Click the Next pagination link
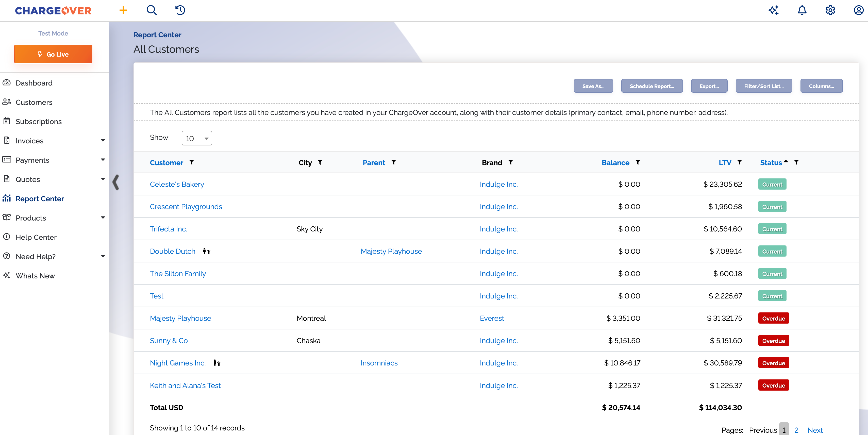Image resolution: width=868 pixels, height=435 pixels. 815,430
